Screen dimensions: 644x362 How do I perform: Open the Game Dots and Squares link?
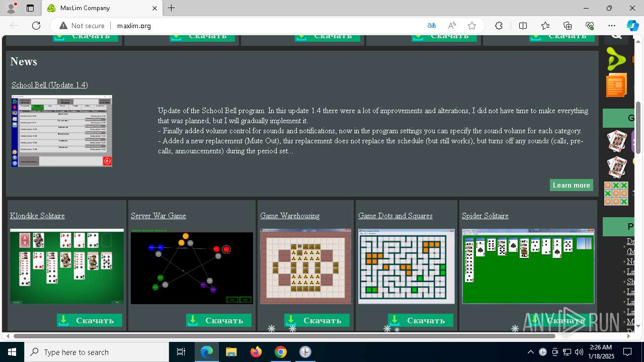395,216
